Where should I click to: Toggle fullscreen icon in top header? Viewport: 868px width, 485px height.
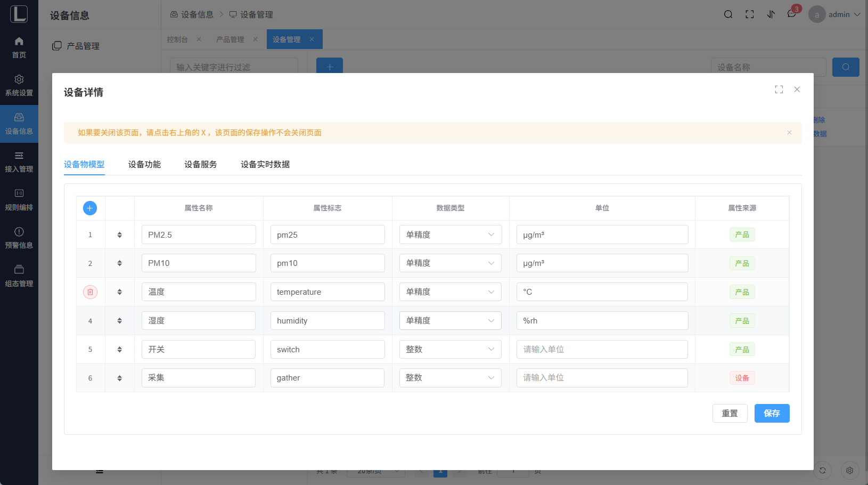(x=749, y=14)
